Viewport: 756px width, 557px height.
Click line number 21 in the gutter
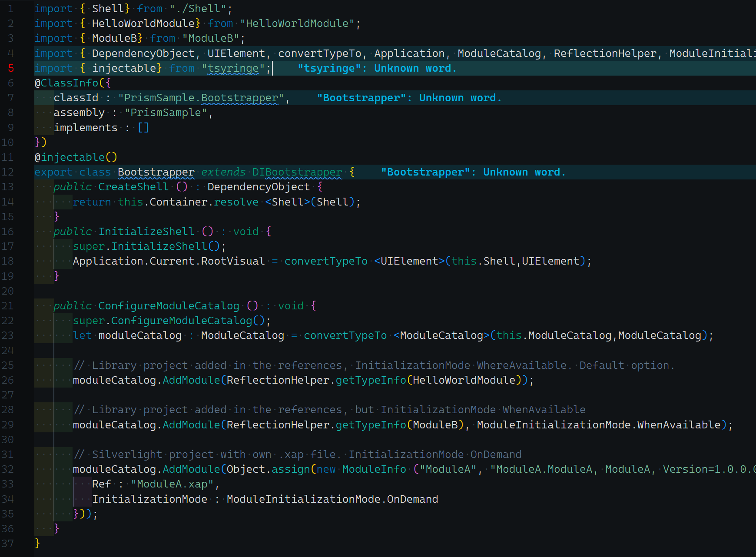tap(8, 306)
